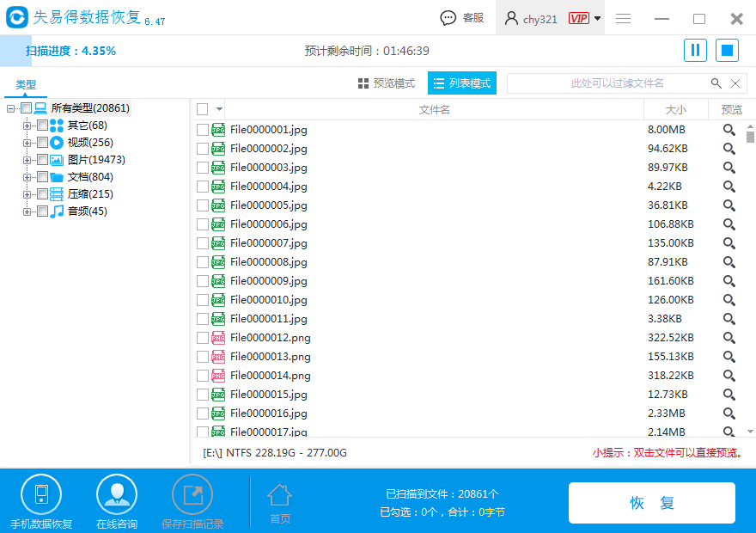Click the 保存扫描记录 icon
The height and width of the screenshot is (533, 756).
tap(192, 497)
